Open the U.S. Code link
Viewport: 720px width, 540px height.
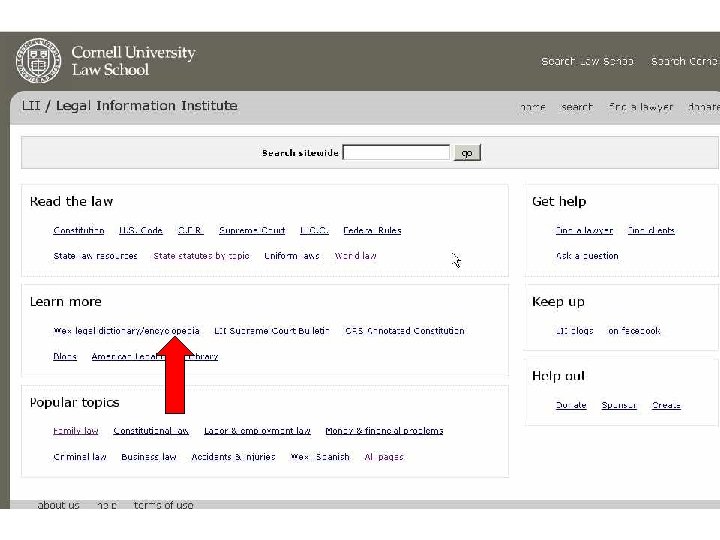[x=141, y=231]
